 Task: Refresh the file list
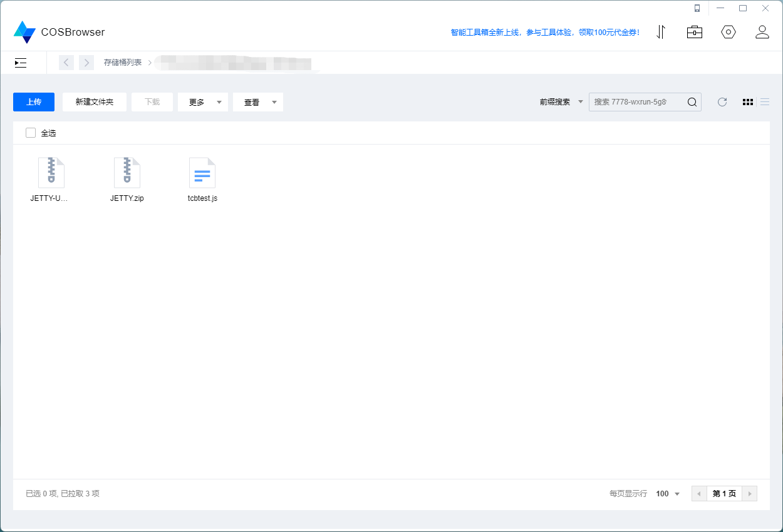tap(722, 102)
